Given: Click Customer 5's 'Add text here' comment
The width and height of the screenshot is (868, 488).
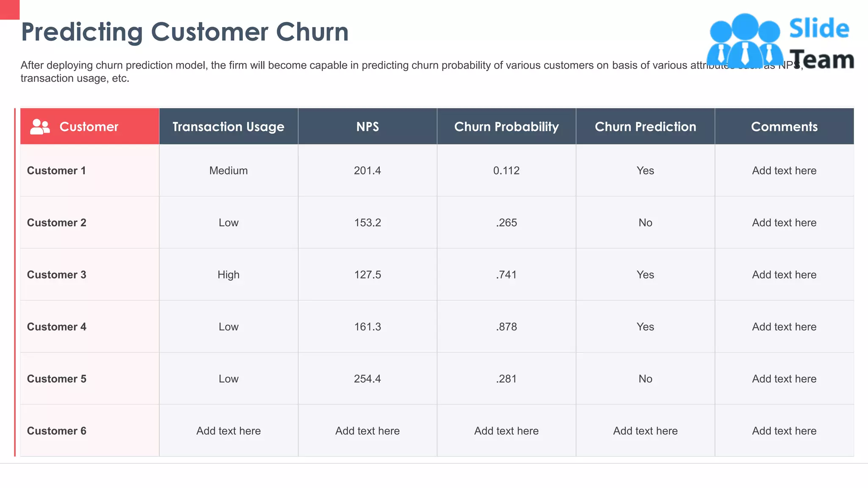Looking at the screenshot, I should point(785,379).
